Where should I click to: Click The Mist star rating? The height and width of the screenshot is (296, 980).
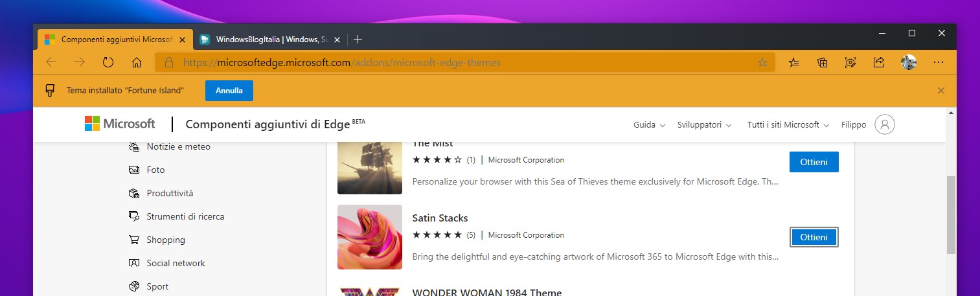(437, 160)
